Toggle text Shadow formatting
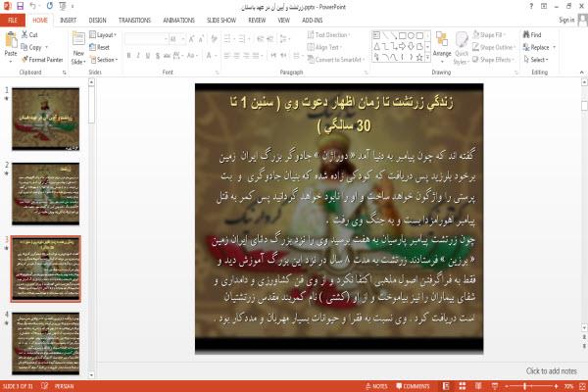588x392 pixels. (158, 56)
